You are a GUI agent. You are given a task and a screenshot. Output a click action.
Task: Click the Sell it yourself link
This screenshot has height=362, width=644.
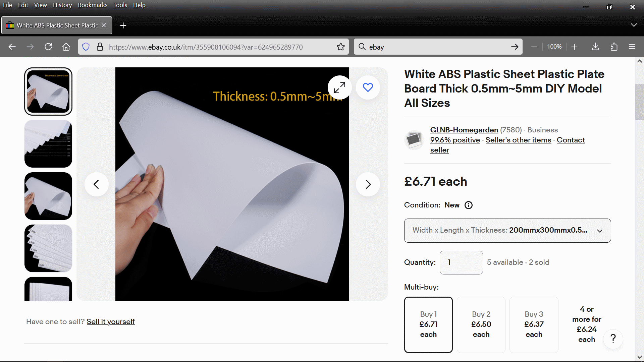tap(110, 322)
